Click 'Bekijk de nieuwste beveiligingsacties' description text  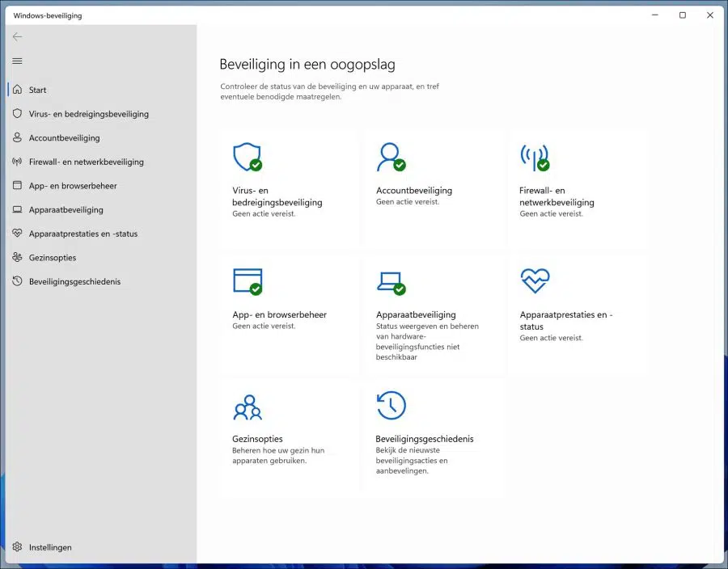pos(412,460)
